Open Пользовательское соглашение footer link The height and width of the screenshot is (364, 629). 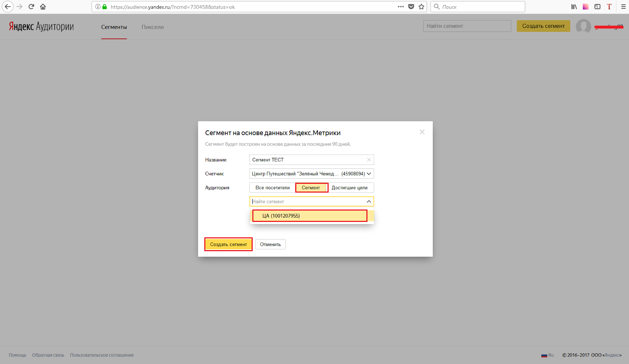tap(102, 355)
